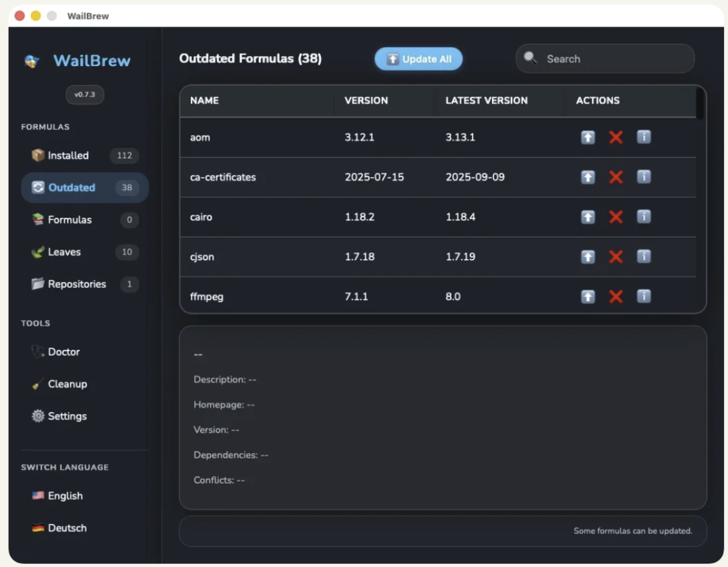Run the Doctor tool
Screen dimensions: 728x567
pos(64,352)
